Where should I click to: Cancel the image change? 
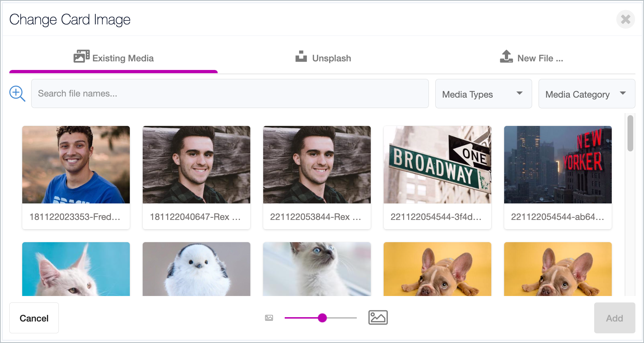click(34, 318)
